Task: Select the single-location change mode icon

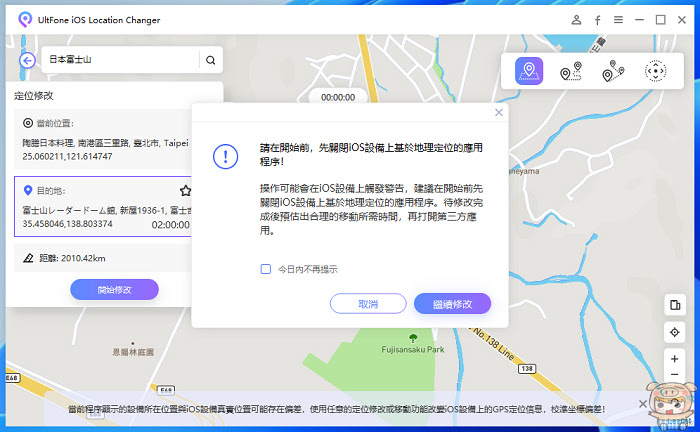Action: (529, 71)
